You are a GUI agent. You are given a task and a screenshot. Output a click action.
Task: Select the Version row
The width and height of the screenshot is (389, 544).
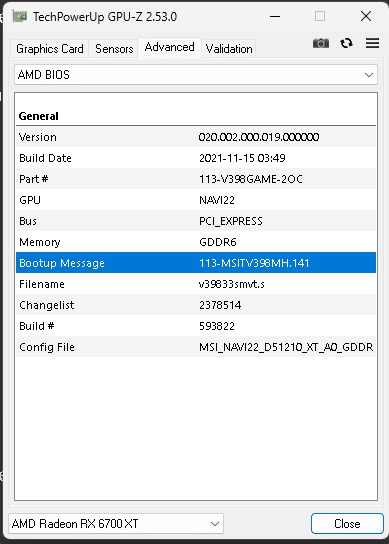tap(196, 137)
